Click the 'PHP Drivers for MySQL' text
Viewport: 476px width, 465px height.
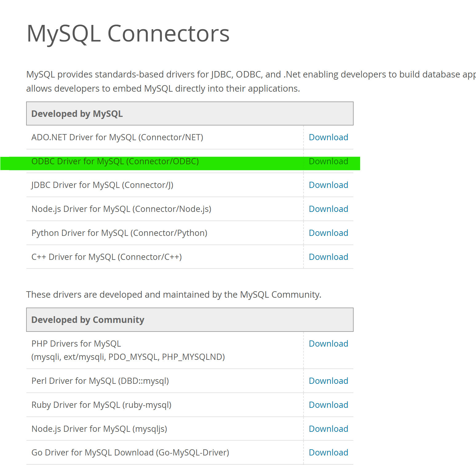click(x=76, y=344)
